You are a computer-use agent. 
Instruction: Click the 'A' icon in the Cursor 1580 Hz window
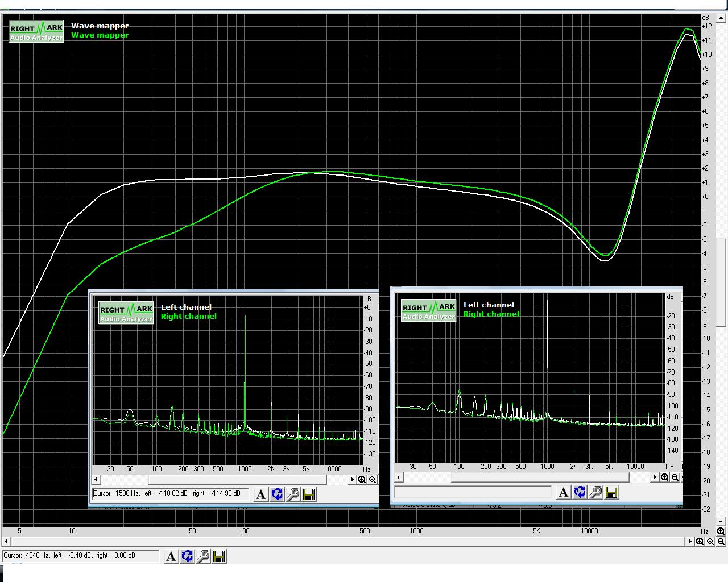tap(260, 494)
